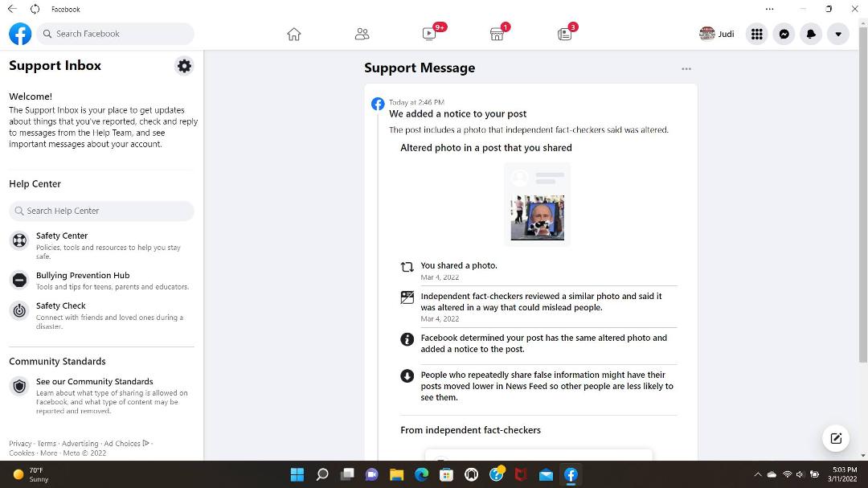Click the Terms footer link

point(47,444)
